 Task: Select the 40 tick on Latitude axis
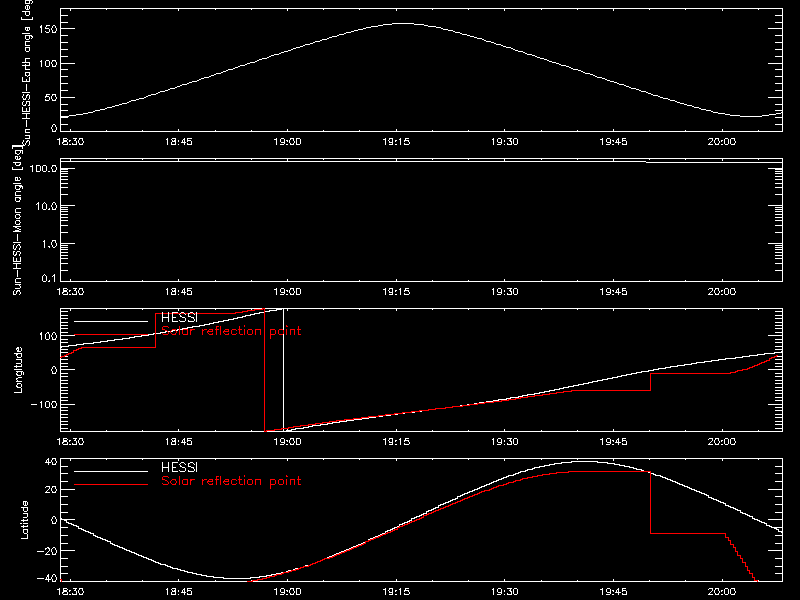(x=51, y=462)
